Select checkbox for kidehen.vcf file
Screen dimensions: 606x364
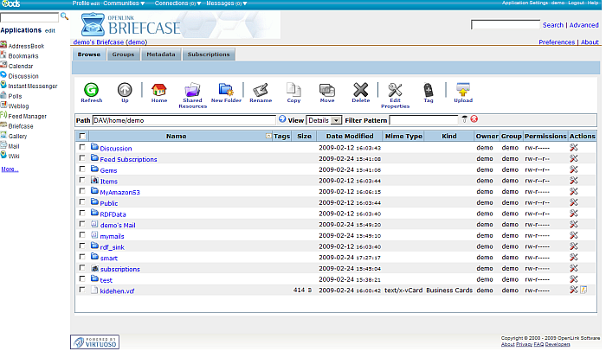click(x=82, y=291)
